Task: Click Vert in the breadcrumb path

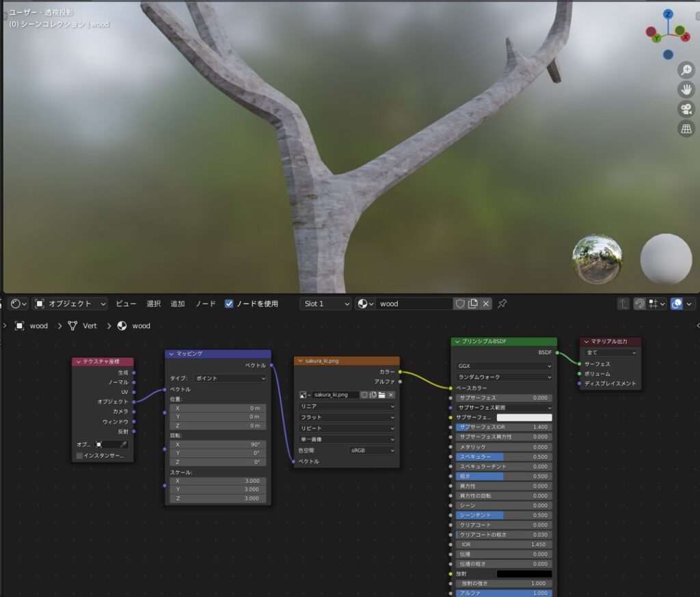Action: pyautogui.click(x=90, y=326)
